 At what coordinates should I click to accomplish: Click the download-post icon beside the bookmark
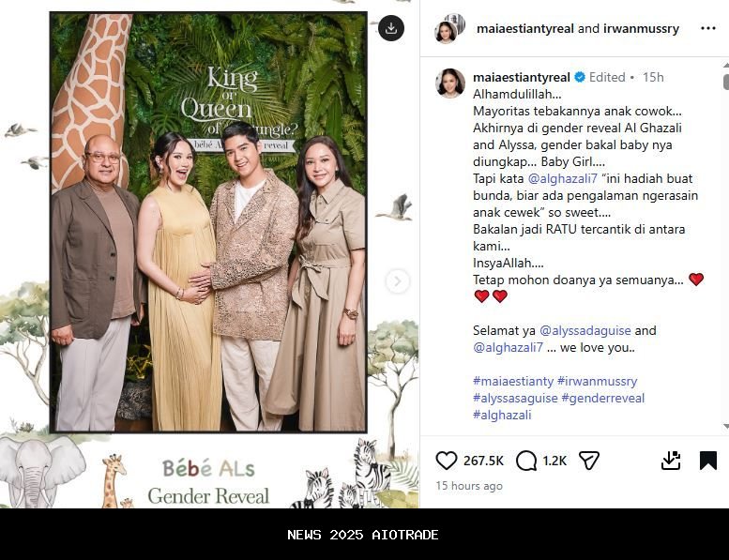pos(671,461)
